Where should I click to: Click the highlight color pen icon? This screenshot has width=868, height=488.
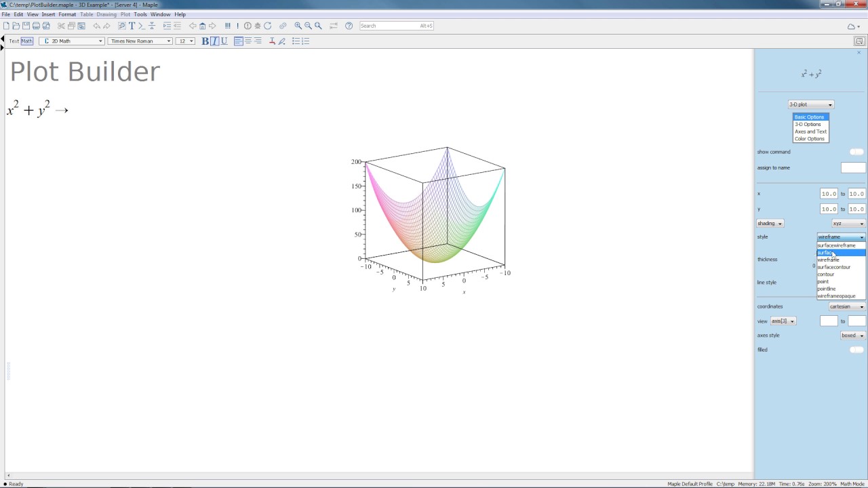(x=281, y=41)
